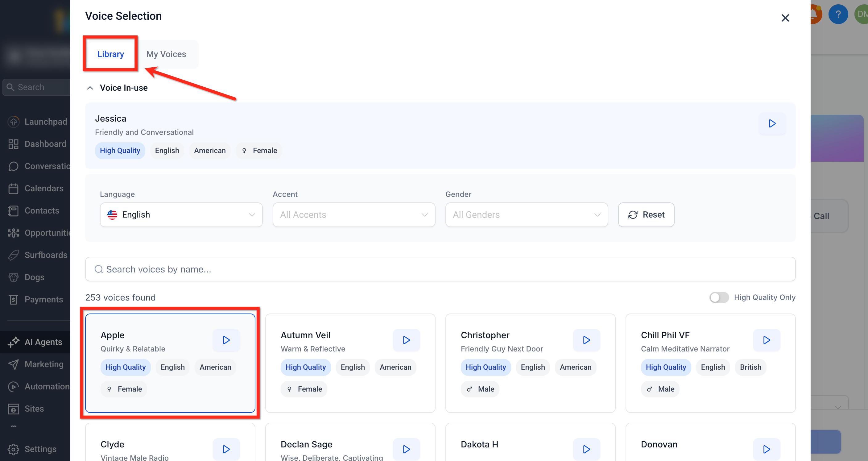This screenshot has width=868, height=461.
Task: Play the Donovan voice sample
Action: tap(766, 449)
